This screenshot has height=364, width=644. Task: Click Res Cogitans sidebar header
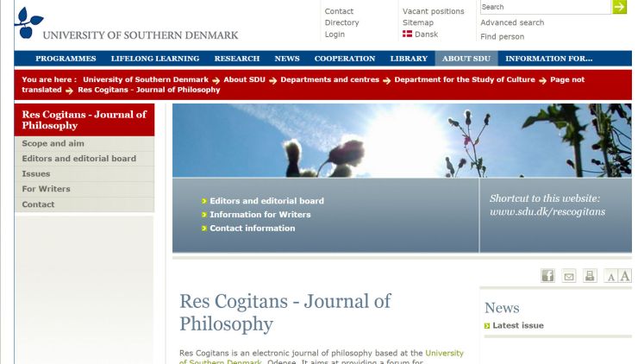[84, 120]
